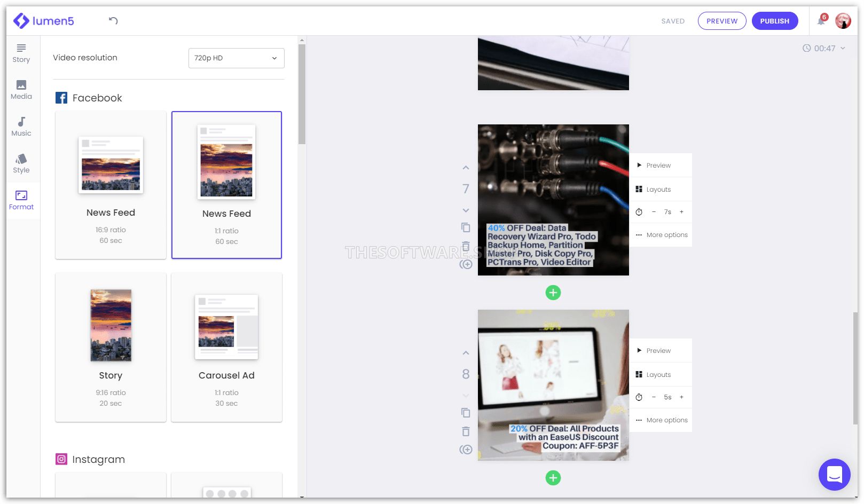Image resolution: width=864 pixels, height=504 pixels.
Task: Increase scene 7 duration with the plus stepper
Action: 681,212
